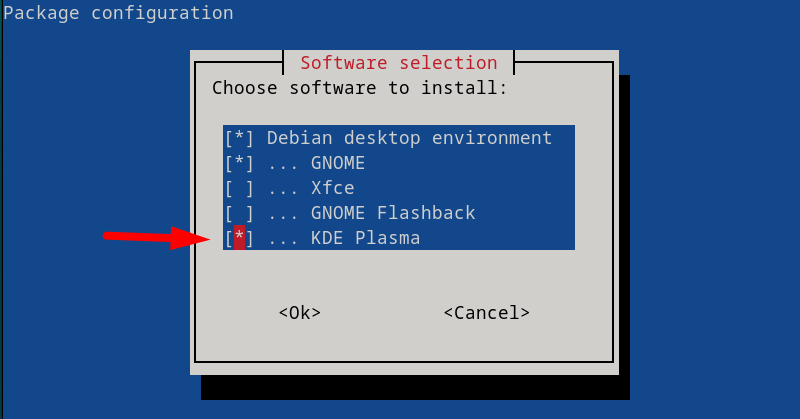This screenshot has height=419, width=800.
Task: Toggle the highlighted KDE Plasma checkbox
Action: point(239,238)
